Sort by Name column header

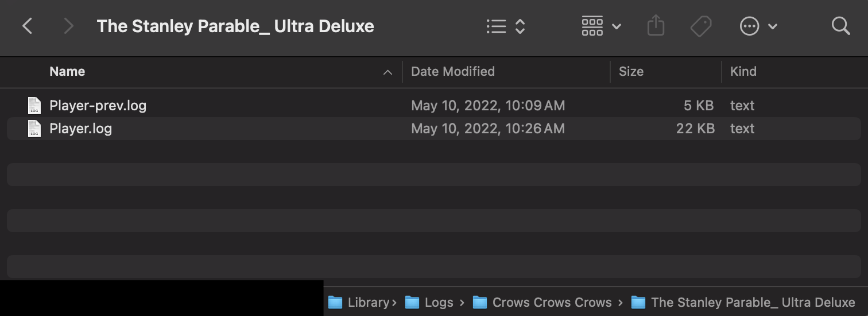click(x=67, y=72)
